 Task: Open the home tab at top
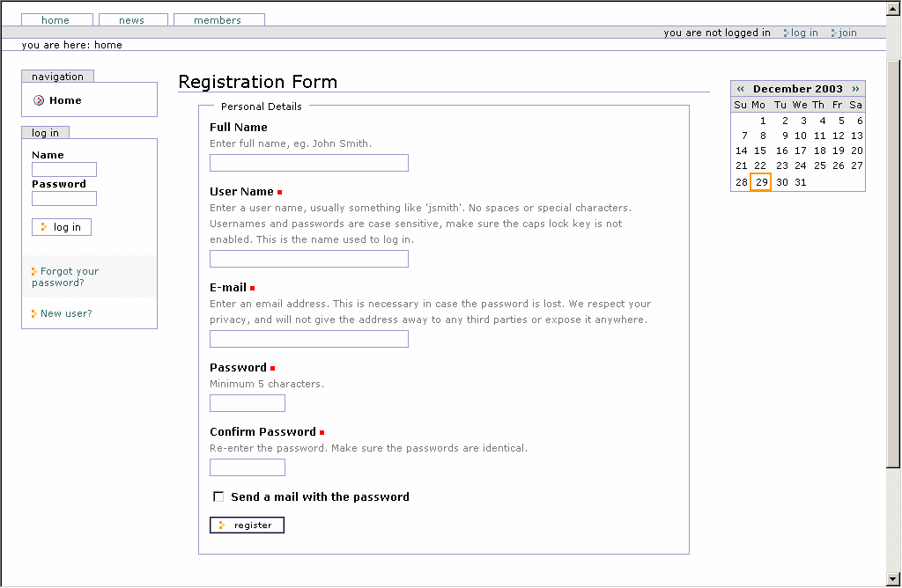[56, 20]
